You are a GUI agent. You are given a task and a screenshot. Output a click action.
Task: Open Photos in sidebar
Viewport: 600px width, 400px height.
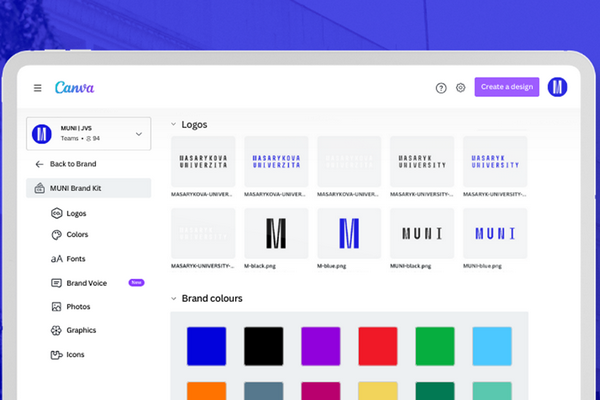(x=78, y=307)
